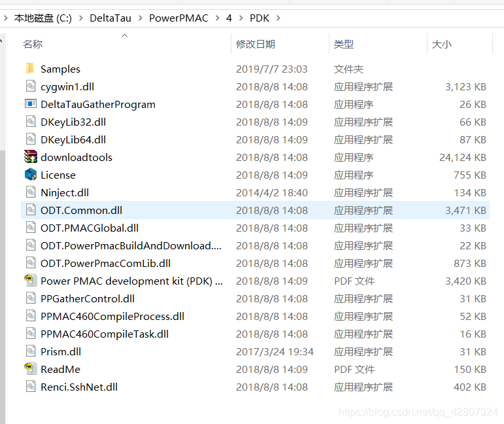Click the ReadMe PDF file icon

click(x=30, y=369)
